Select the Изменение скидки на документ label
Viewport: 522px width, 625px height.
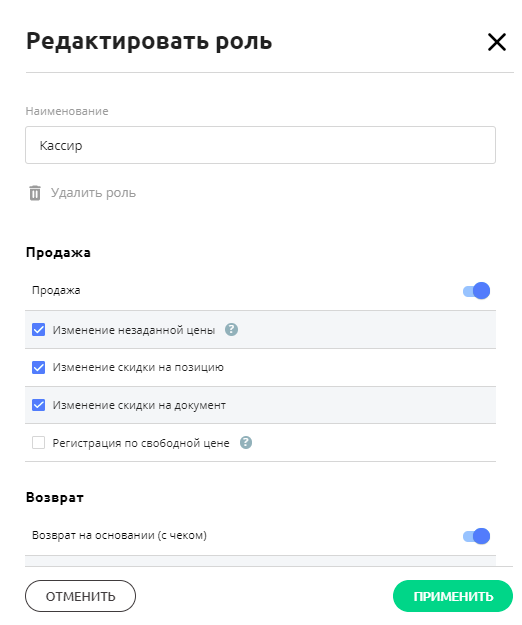click(x=139, y=405)
